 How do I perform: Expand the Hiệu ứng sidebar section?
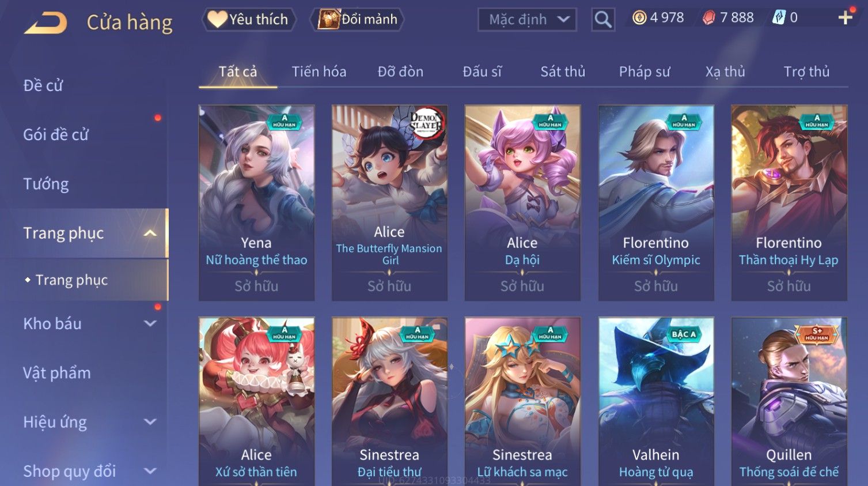click(x=150, y=422)
